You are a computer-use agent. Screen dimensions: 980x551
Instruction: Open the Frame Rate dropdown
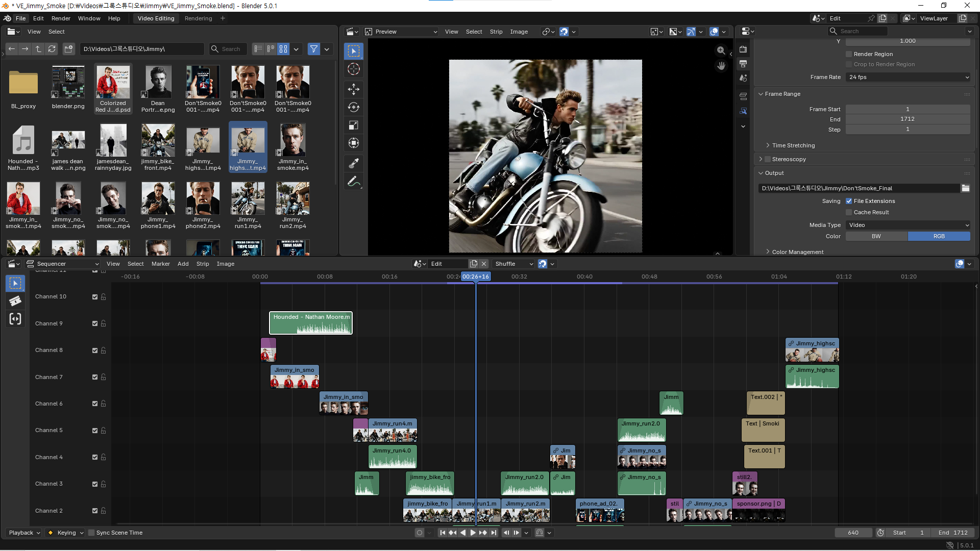point(908,77)
